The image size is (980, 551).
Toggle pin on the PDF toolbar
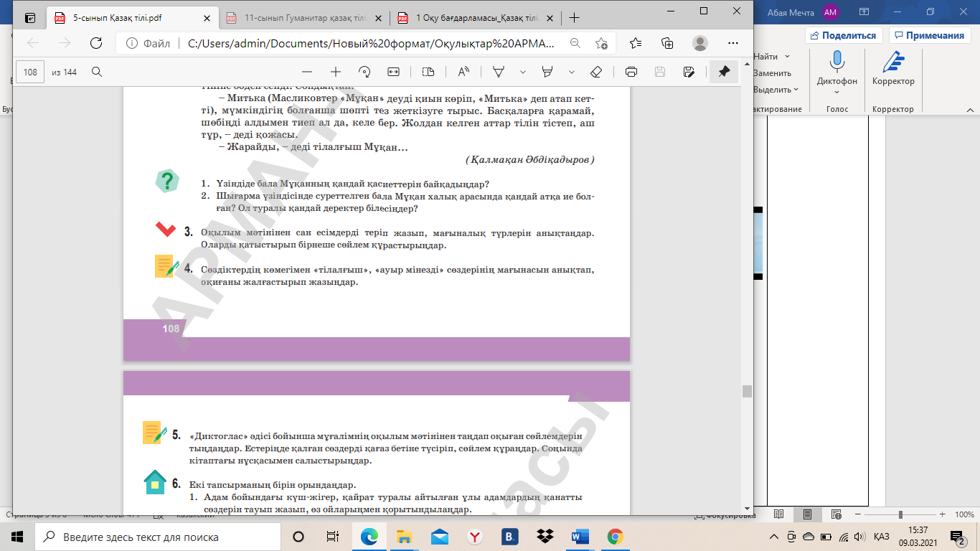click(724, 72)
